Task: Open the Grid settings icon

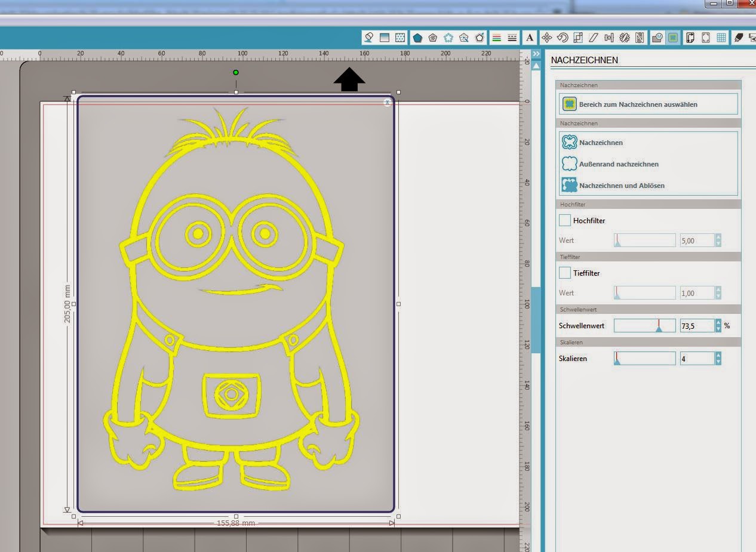Action: click(x=721, y=38)
